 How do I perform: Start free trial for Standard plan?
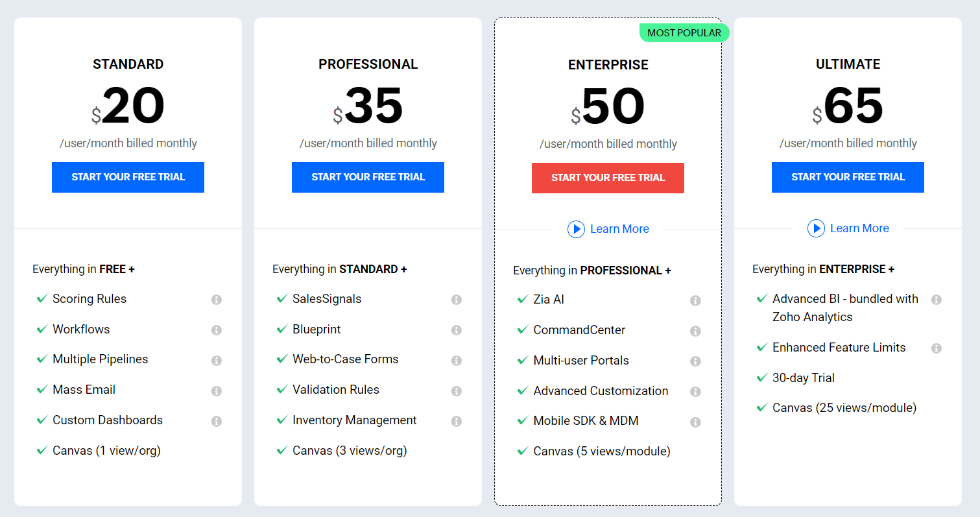point(128,177)
